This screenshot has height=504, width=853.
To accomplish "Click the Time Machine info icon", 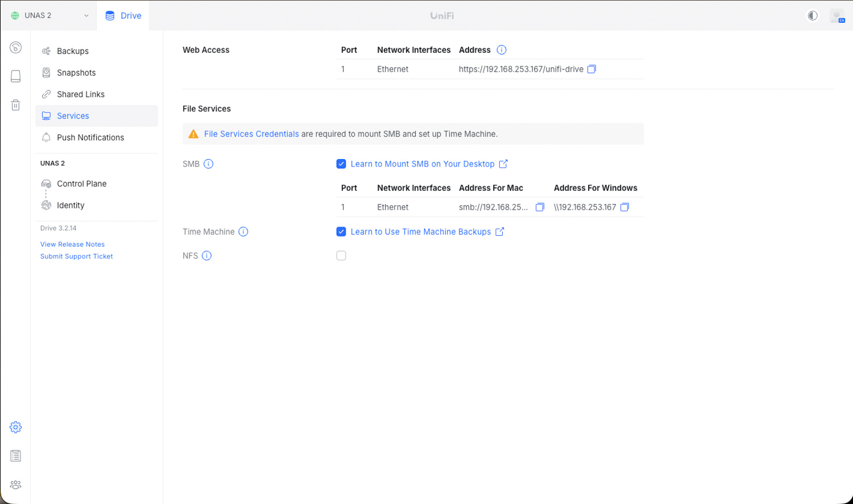I will point(243,232).
